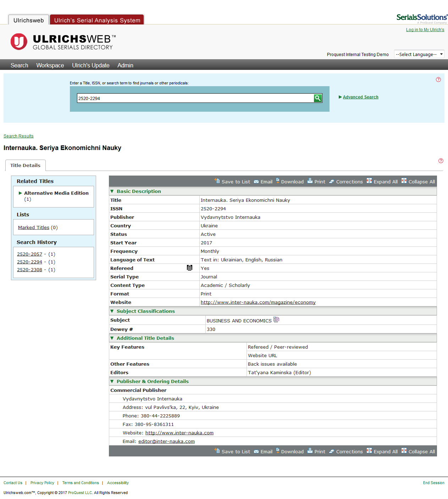This screenshot has height=499, width=448.
Task: Click Corrections in the bottom toolbar
Action: click(x=346, y=451)
